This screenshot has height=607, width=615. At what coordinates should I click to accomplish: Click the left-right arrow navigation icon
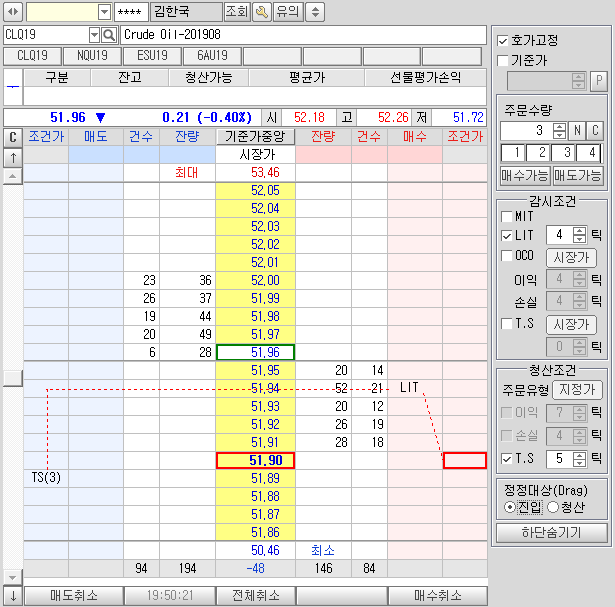coord(13,11)
